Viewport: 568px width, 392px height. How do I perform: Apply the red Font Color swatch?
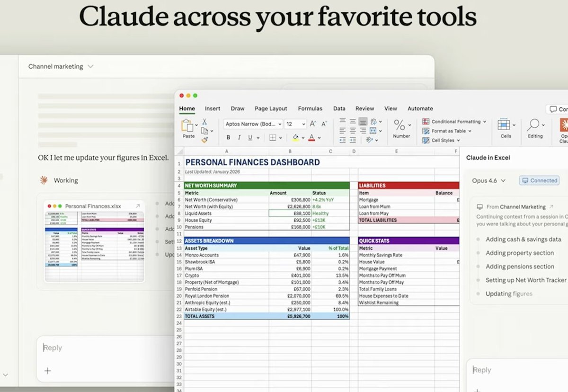(x=311, y=138)
